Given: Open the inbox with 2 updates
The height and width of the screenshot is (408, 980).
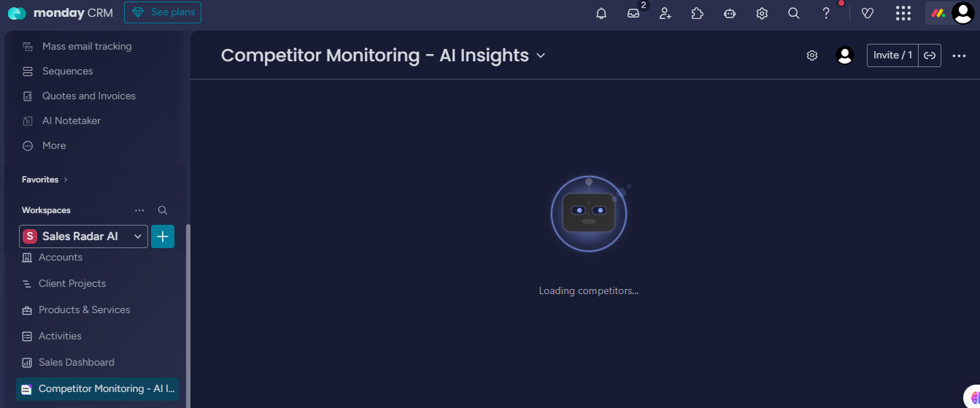Looking at the screenshot, I should (633, 13).
